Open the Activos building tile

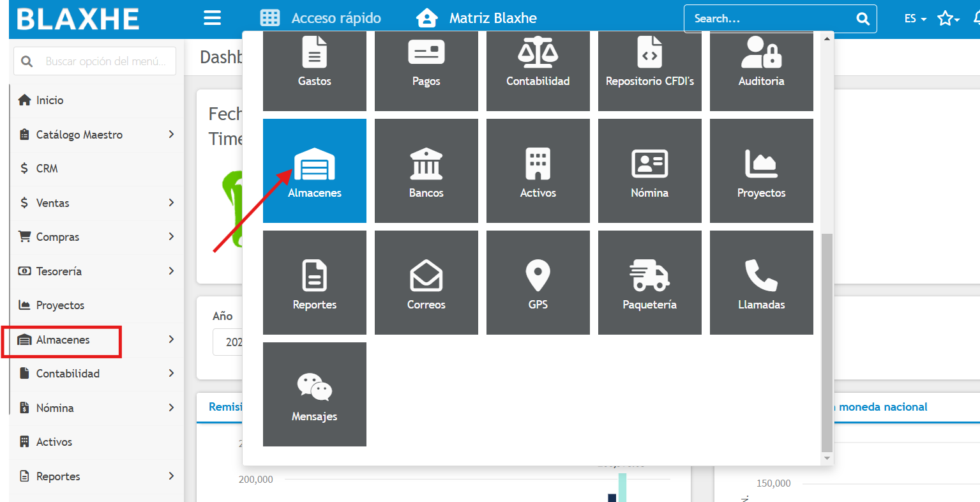click(x=538, y=171)
